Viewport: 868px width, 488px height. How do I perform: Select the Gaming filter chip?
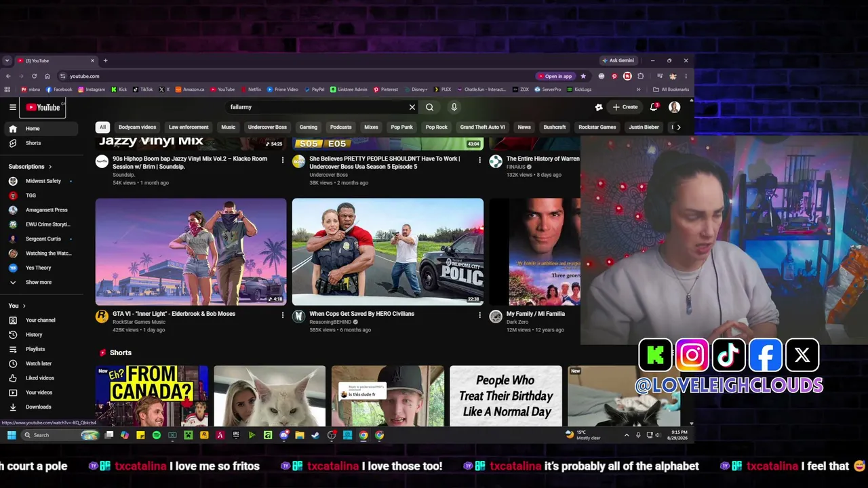pos(309,127)
